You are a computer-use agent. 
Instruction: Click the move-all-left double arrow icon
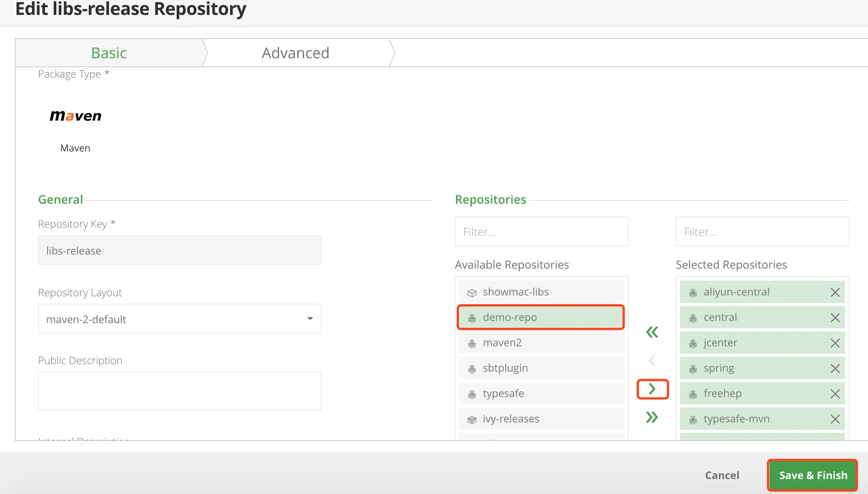tap(652, 332)
